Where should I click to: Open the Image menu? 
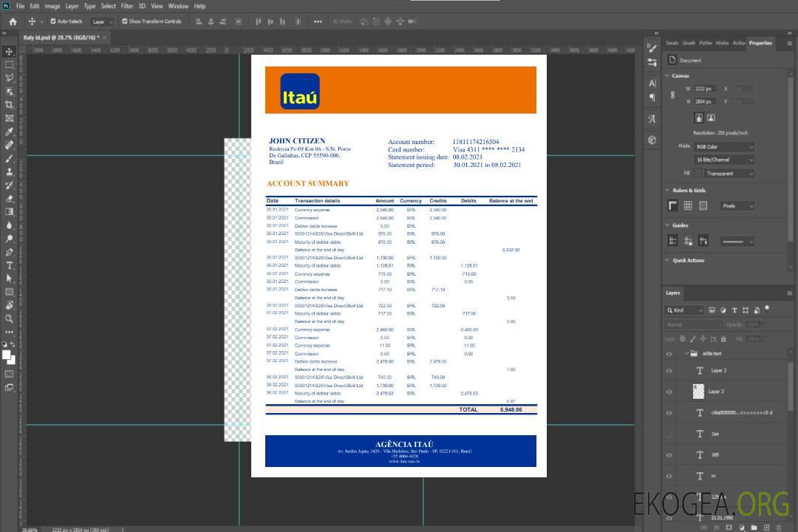tap(52, 6)
